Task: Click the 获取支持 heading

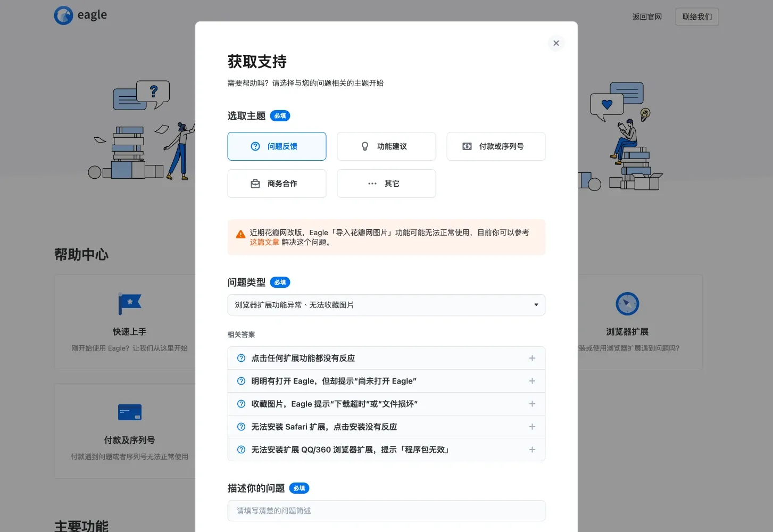Action: [x=257, y=62]
